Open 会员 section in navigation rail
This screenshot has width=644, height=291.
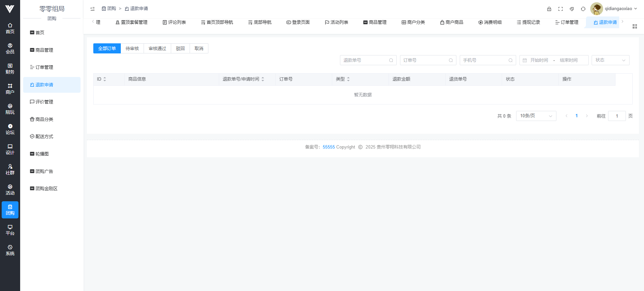[10, 48]
